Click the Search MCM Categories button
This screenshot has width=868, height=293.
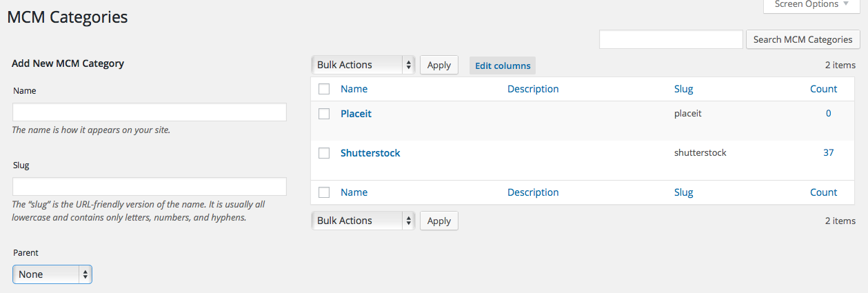pyautogui.click(x=803, y=39)
